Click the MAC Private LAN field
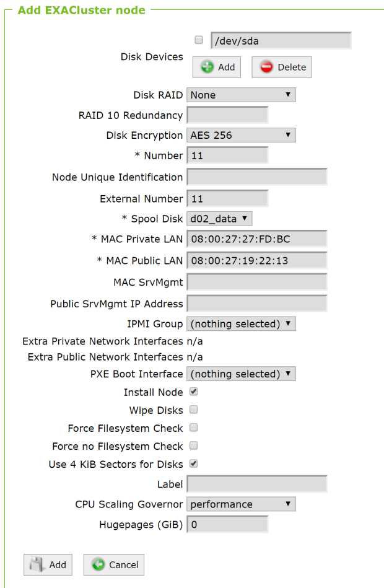The width and height of the screenshot is (384, 588). click(x=256, y=240)
